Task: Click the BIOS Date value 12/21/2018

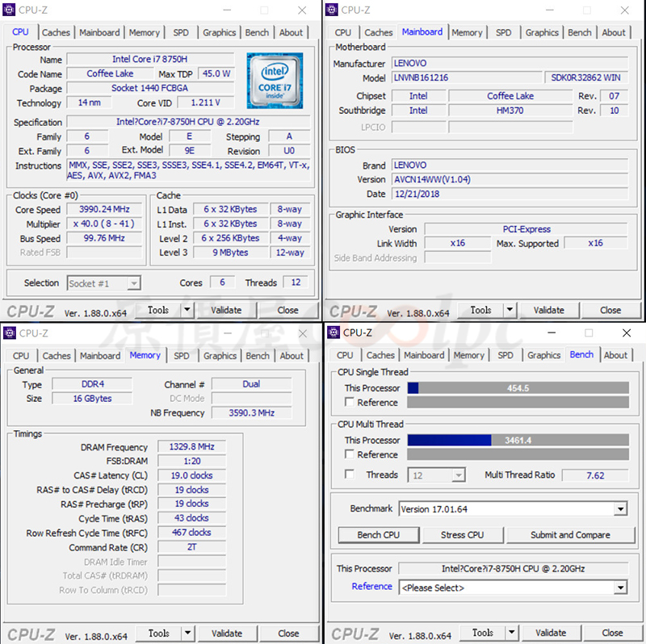Action: coord(510,194)
